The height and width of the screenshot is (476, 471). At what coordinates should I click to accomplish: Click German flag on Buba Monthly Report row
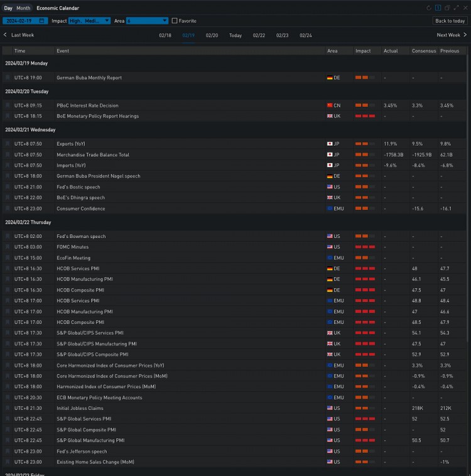point(330,78)
